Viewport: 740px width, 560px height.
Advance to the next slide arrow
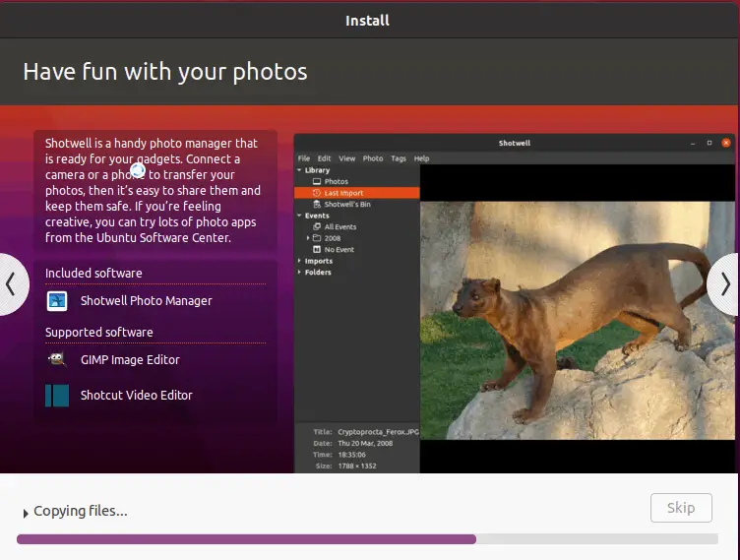pos(724,284)
